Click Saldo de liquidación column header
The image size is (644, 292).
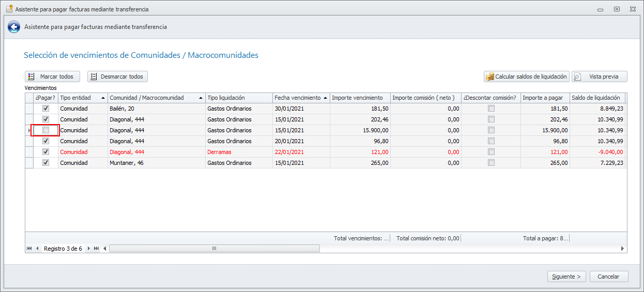coord(595,98)
